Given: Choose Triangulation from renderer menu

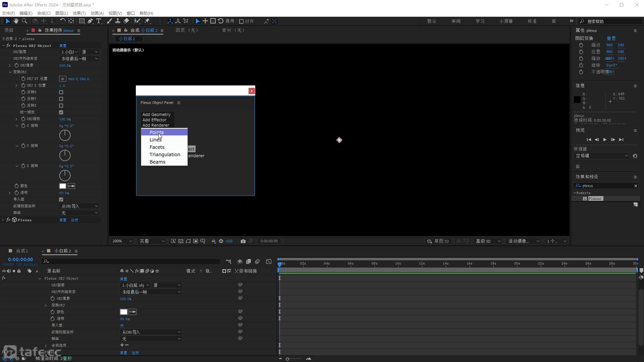Looking at the screenshot, I should (x=164, y=155).
